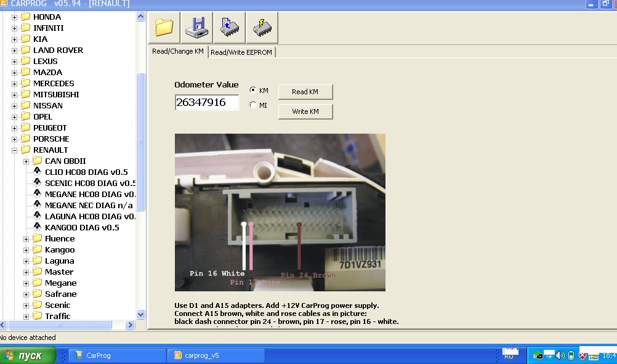Click the tree scroll down arrow
The width and height of the screenshot is (617, 364).
(x=140, y=314)
